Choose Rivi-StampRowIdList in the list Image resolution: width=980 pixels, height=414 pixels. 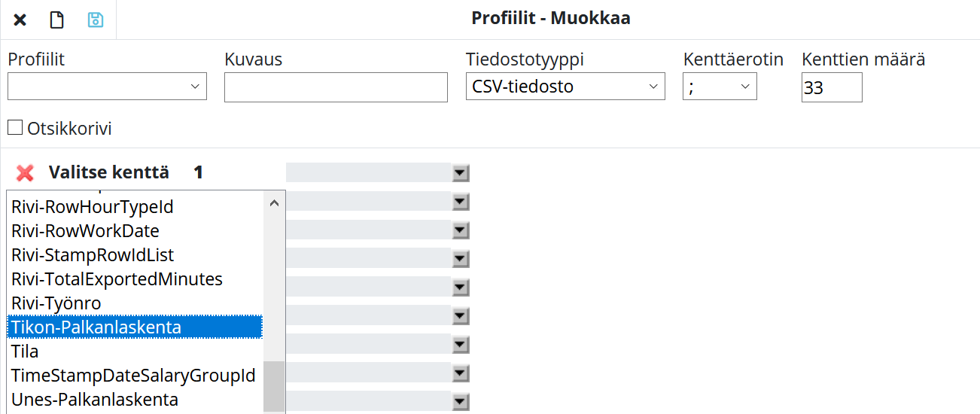coord(93,254)
